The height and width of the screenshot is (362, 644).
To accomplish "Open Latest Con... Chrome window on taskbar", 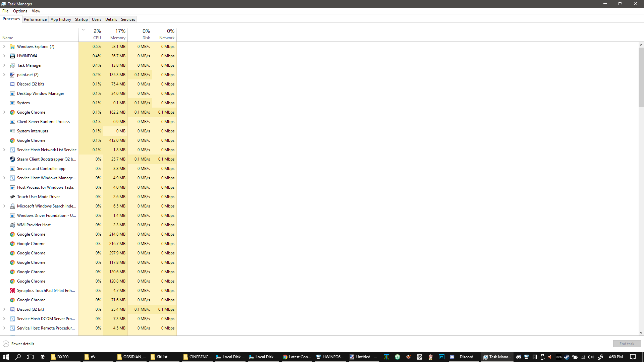I will tap(297, 357).
